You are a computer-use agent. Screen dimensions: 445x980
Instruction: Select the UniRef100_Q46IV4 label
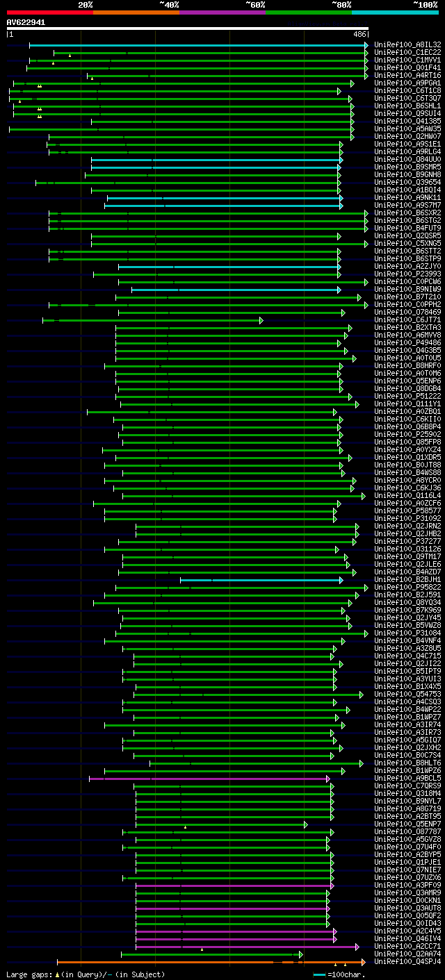pos(407,939)
